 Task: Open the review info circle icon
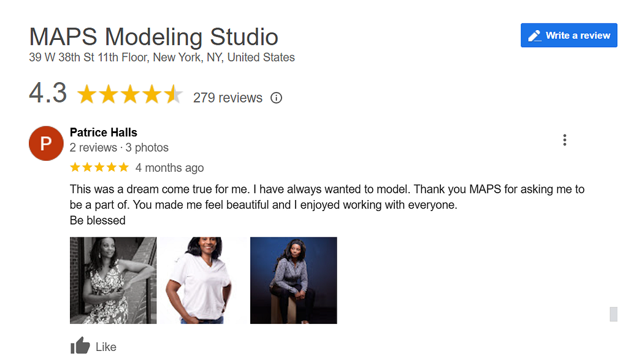(x=276, y=98)
